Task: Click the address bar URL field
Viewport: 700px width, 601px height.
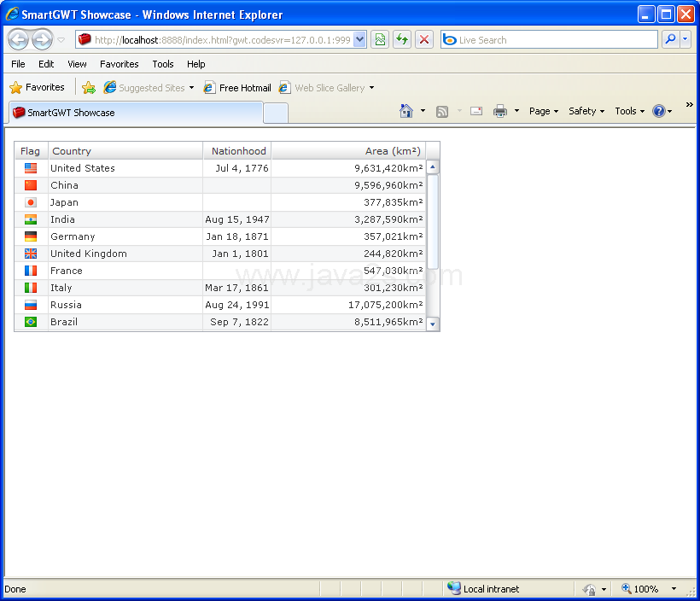Action: coord(216,40)
